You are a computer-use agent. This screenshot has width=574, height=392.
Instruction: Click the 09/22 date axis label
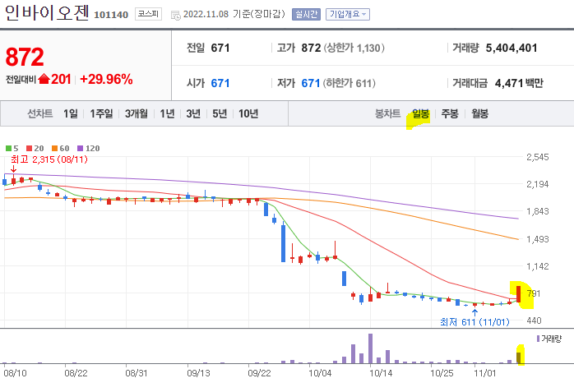259,373
